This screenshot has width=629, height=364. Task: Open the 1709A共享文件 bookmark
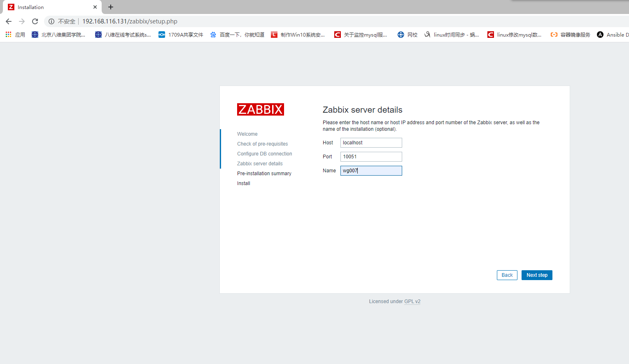pos(181,35)
